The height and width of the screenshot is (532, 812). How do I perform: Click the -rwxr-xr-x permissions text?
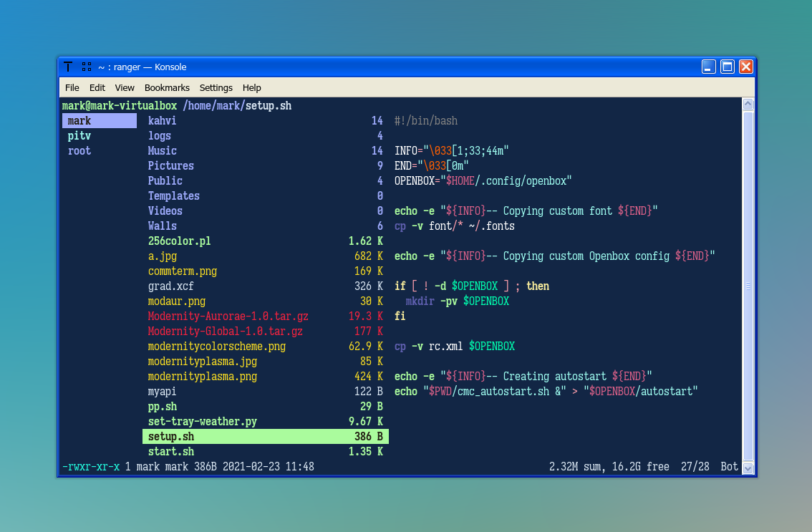tap(91, 466)
